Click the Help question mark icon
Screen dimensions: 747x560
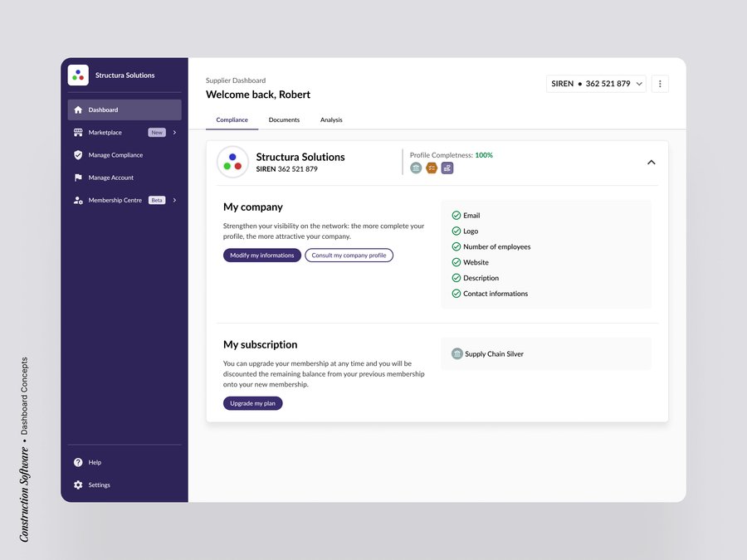click(x=78, y=462)
